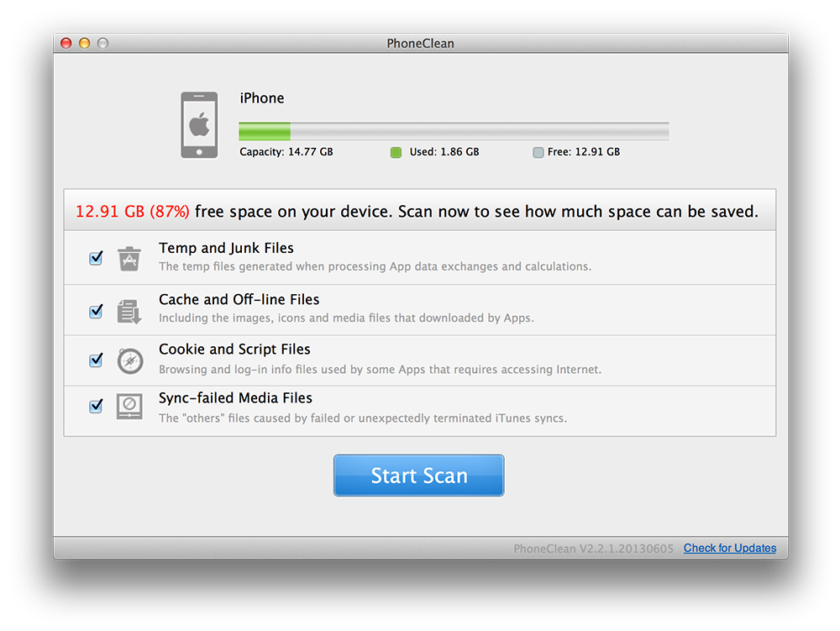Click the gray Free storage color swatch
The width and height of the screenshot is (840, 631).
click(x=538, y=153)
